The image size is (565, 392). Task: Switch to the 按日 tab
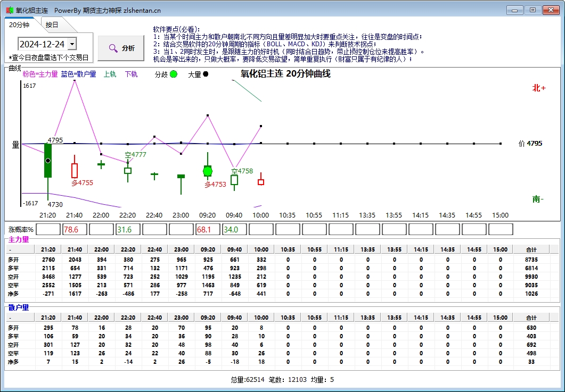click(x=52, y=24)
